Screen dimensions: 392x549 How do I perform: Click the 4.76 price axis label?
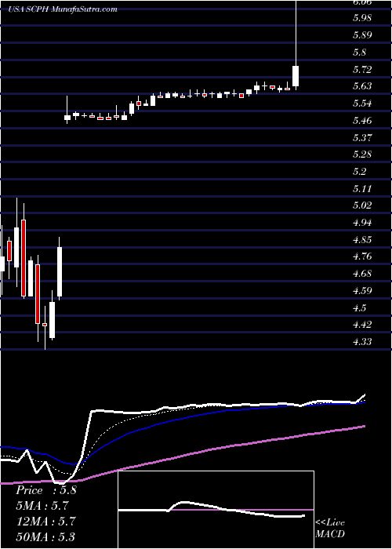coord(362,256)
